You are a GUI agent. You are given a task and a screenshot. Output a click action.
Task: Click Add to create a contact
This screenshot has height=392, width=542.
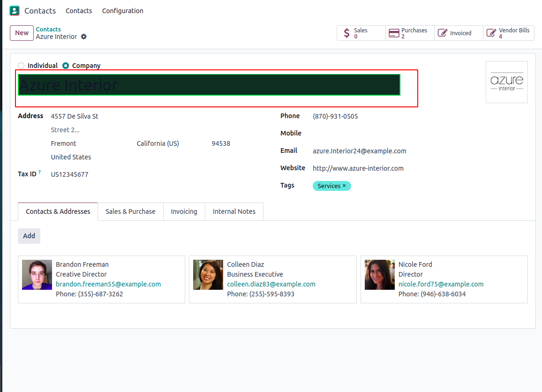(x=29, y=236)
